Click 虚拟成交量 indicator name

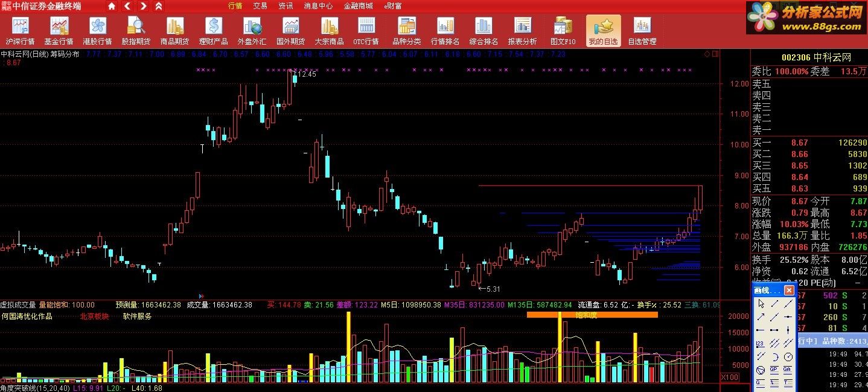[x=18, y=305]
